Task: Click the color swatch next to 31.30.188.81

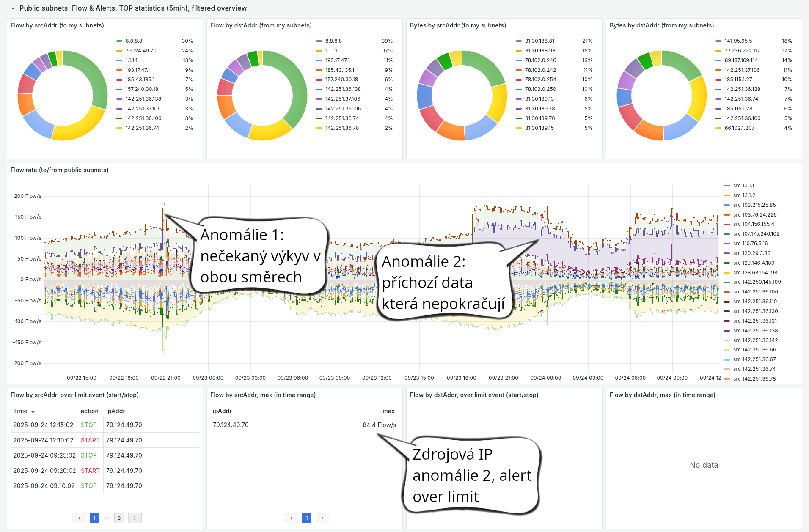Action: coord(518,41)
